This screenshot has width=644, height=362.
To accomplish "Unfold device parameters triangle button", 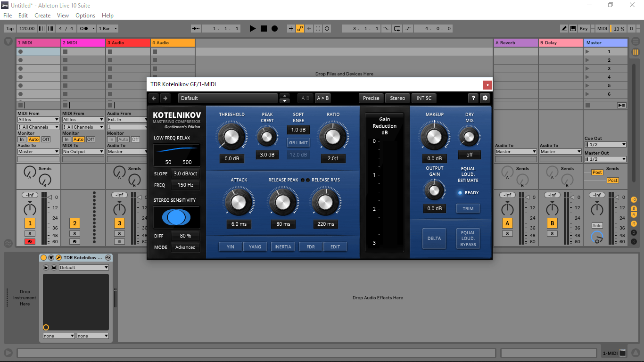I will 51,258.
